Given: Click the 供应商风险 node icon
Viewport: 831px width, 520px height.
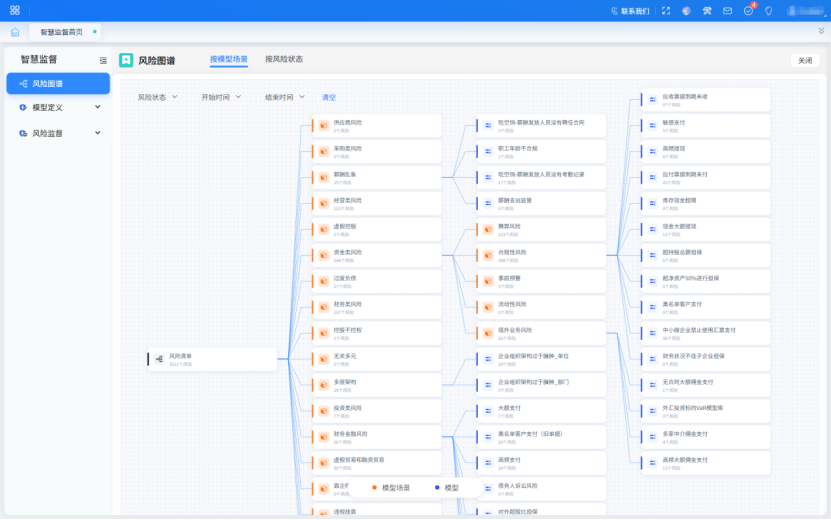Looking at the screenshot, I should [x=323, y=126].
